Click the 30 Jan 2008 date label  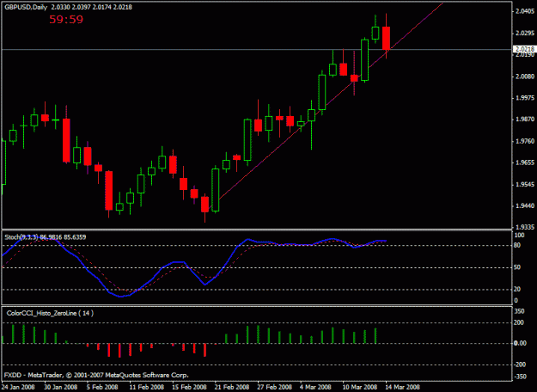click(x=61, y=387)
